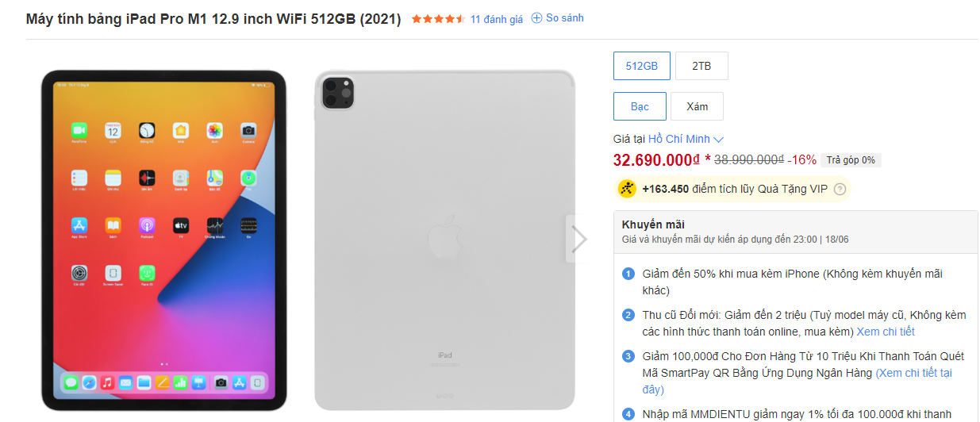This screenshot has width=980, height=422.
Task: Click the So sánh compare link
Action: pyautogui.click(x=564, y=18)
